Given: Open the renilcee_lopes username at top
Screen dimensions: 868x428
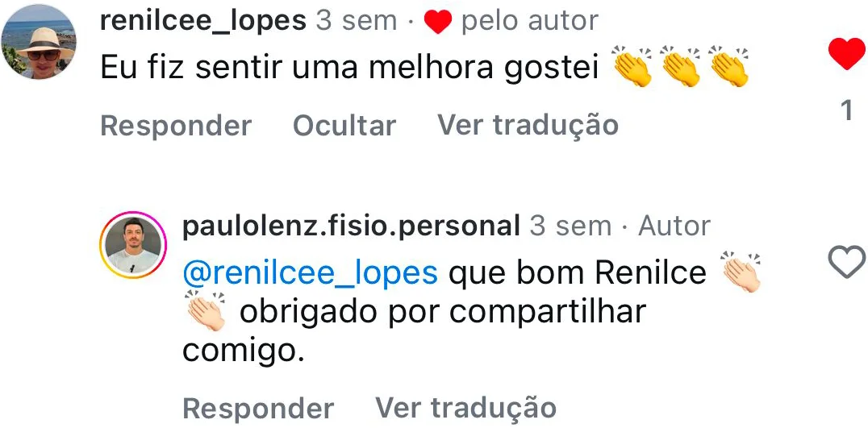Looking at the screenshot, I should (x=202, y=21).
